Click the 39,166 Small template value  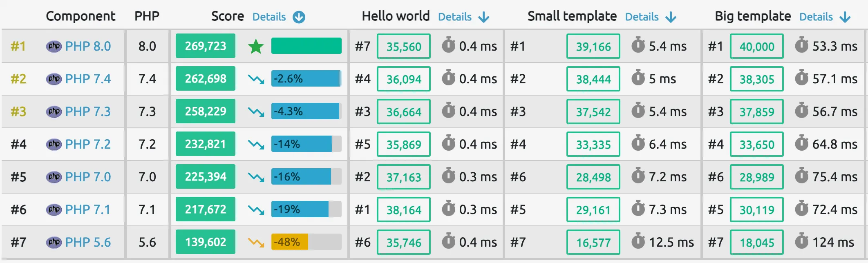[x=593, y=46]
